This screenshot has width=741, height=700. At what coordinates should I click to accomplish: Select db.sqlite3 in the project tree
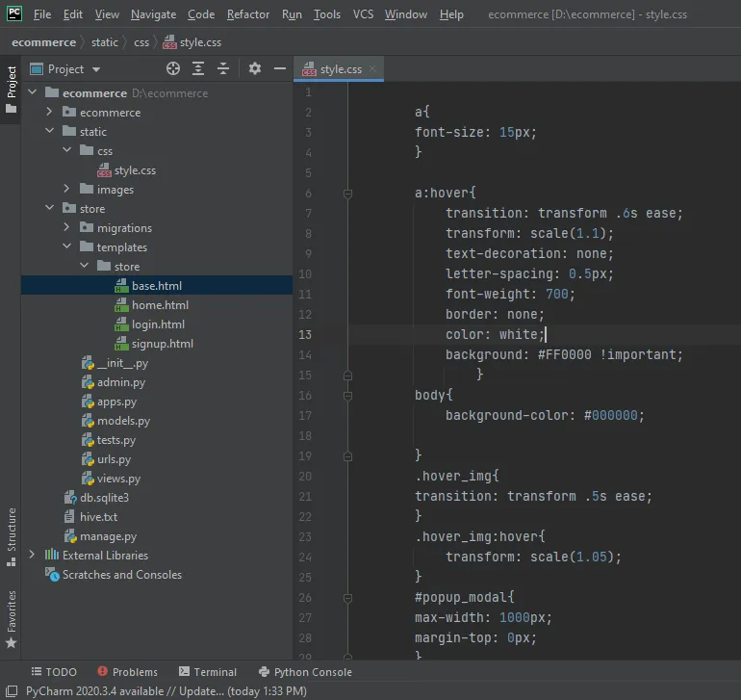coord(104,498)
